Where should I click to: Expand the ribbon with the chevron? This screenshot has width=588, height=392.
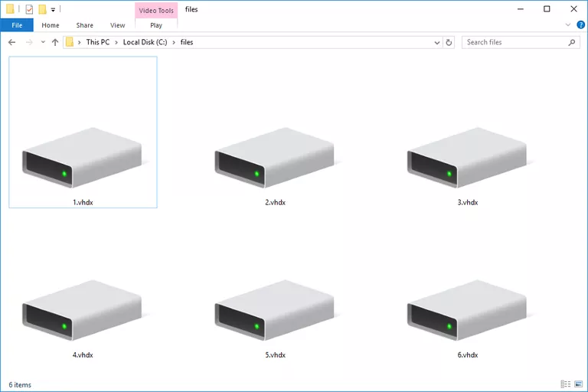pyautogui.click(x=568, y=25)
